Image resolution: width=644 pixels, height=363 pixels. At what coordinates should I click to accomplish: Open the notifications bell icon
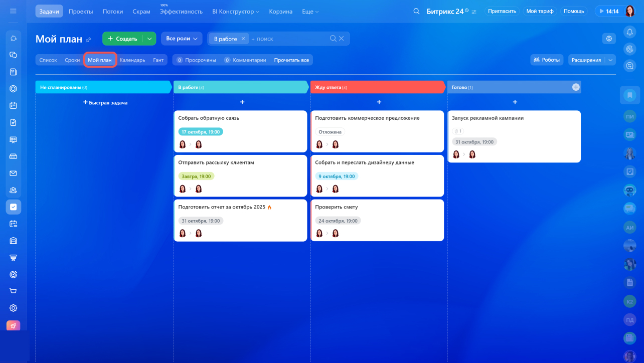tap(629, 32)
